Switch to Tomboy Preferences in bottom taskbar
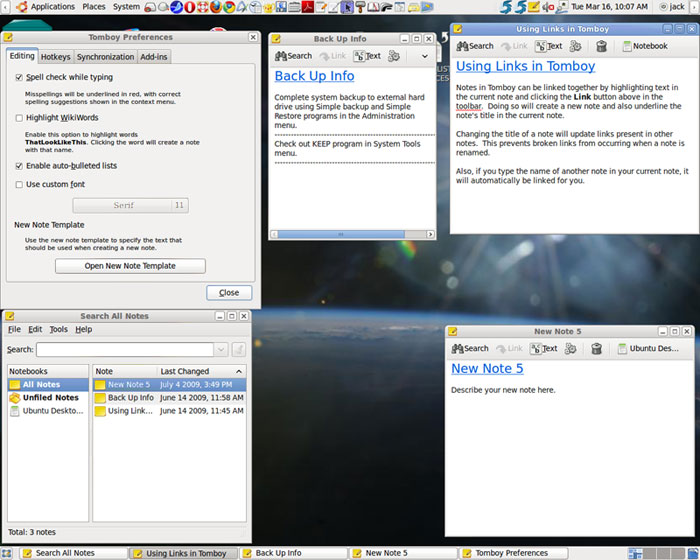700x560 pixels. click(514, 553)
